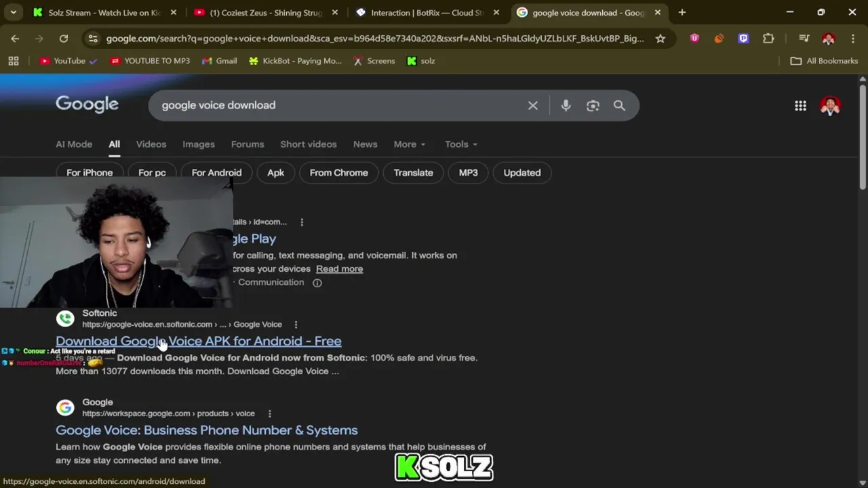This screenshot has width=868, height=488.
Task: Open the solz bookmark
Action: tap(420, 61)
